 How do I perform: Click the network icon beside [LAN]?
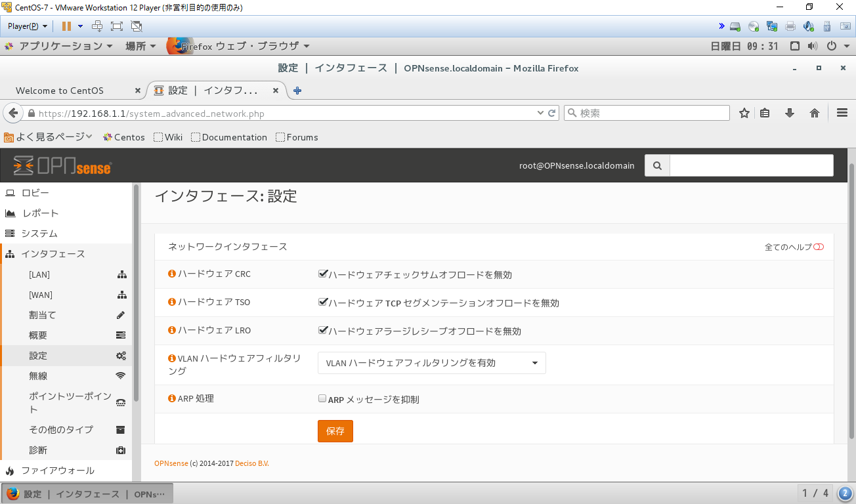[122, 274]
